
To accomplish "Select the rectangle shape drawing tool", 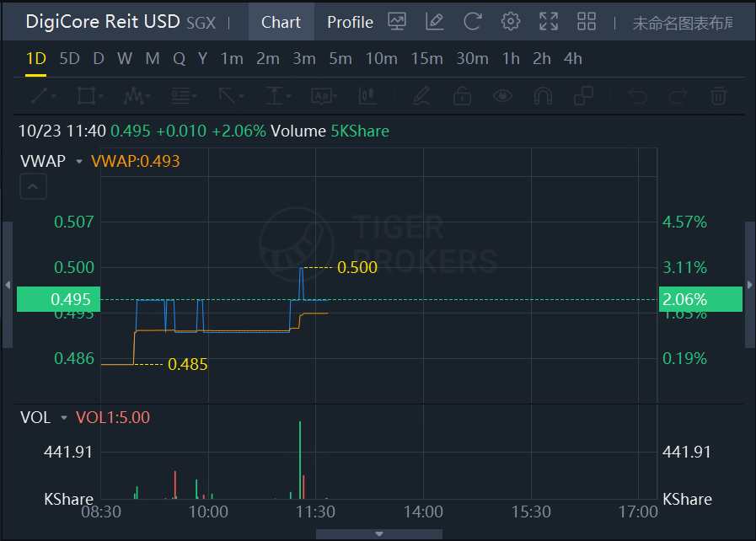I will (86, 96).
